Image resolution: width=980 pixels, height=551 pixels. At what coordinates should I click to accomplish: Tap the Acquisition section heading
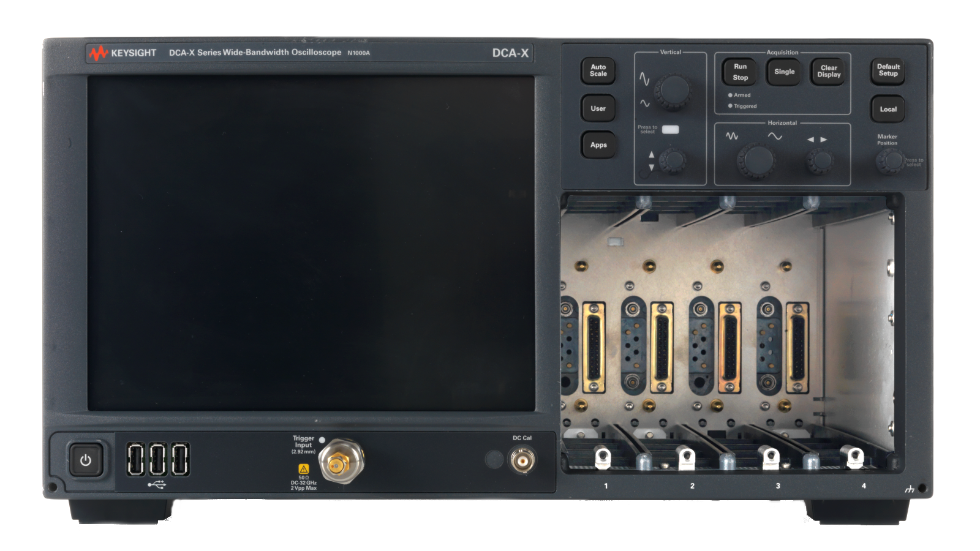[782, 53]
